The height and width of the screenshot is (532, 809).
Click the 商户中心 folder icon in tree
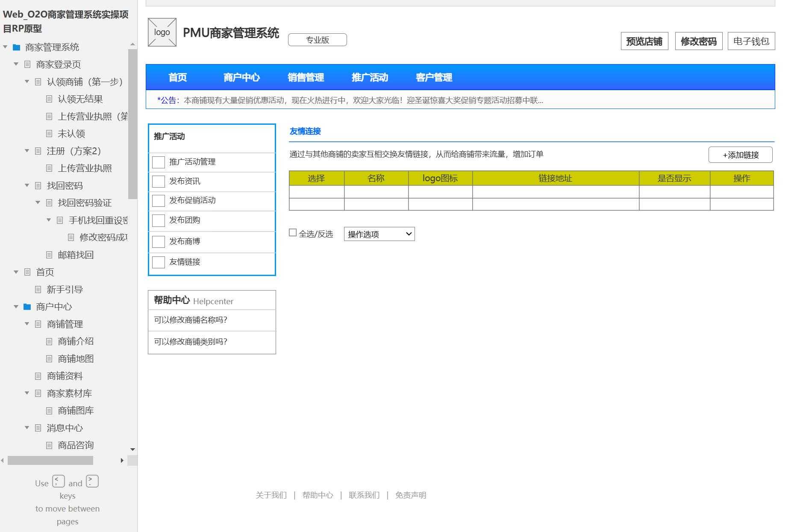click(27, 307)
